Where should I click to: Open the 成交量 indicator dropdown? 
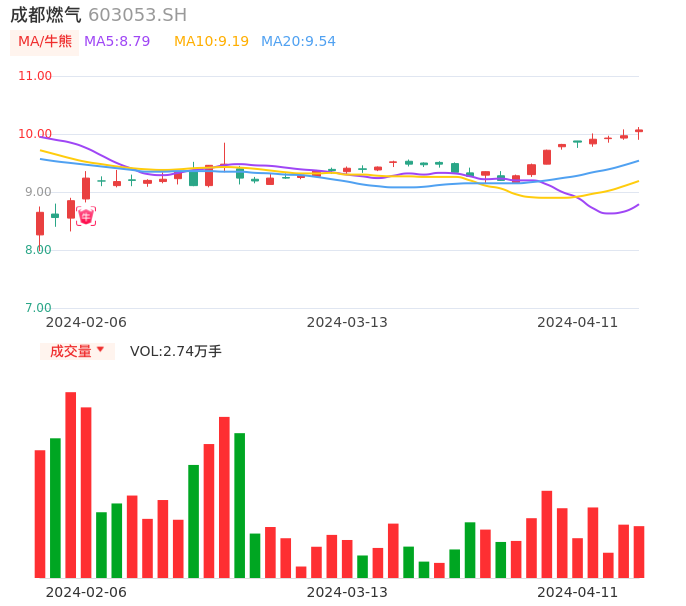(x=77, y=351)
